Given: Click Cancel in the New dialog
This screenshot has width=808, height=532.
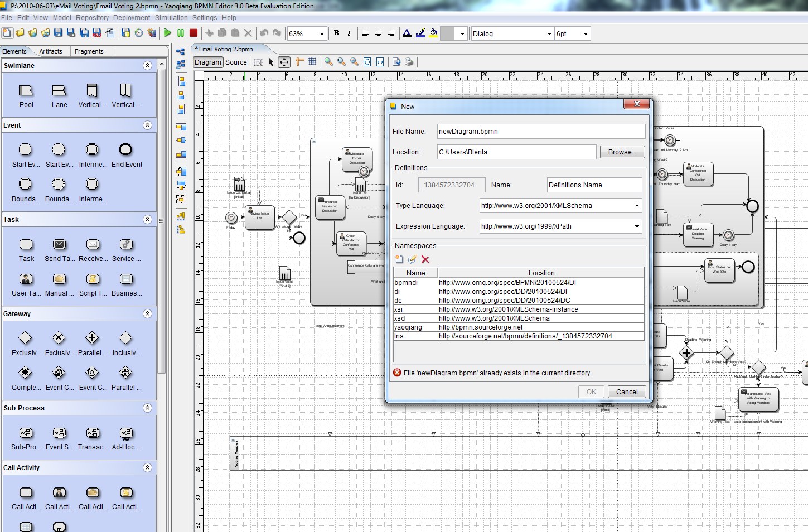Looking at the screenshot, I should pos(627,392).
